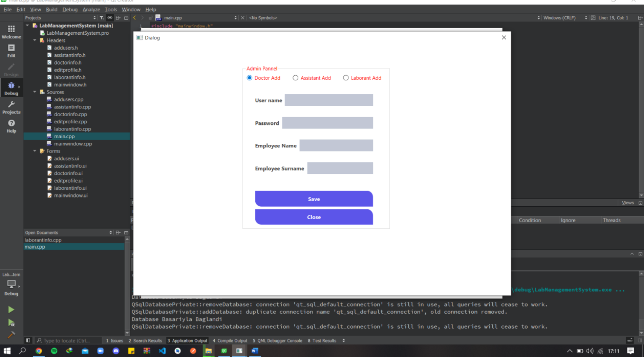
Task: Open the Test Results pane
Action: (322, 340)
